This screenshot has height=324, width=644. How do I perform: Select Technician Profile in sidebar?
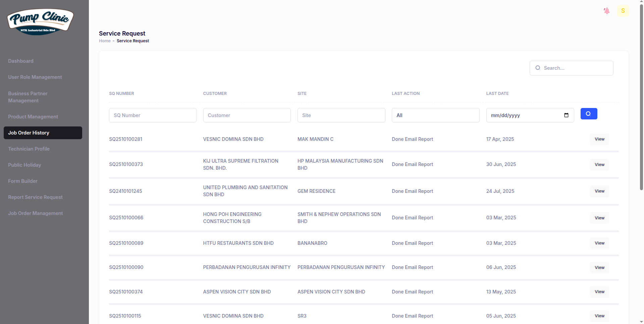(29, 149)
